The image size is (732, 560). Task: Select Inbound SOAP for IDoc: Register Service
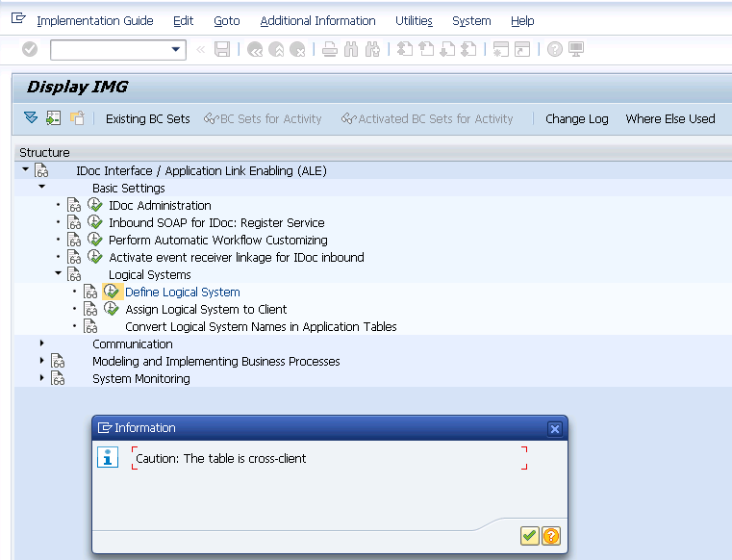[216, 223]
